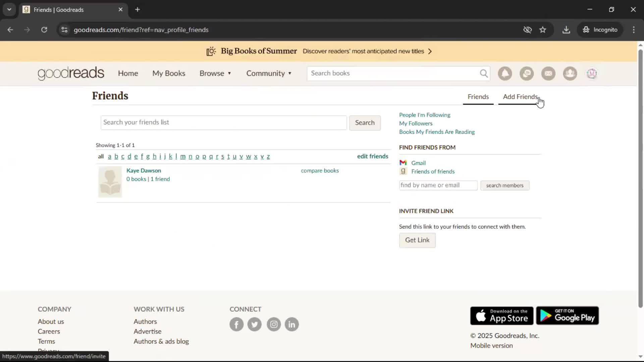Click the Goodreads icon beside Friends of friends
This screenshot has height=362, width=644.
tap(403, 171)
